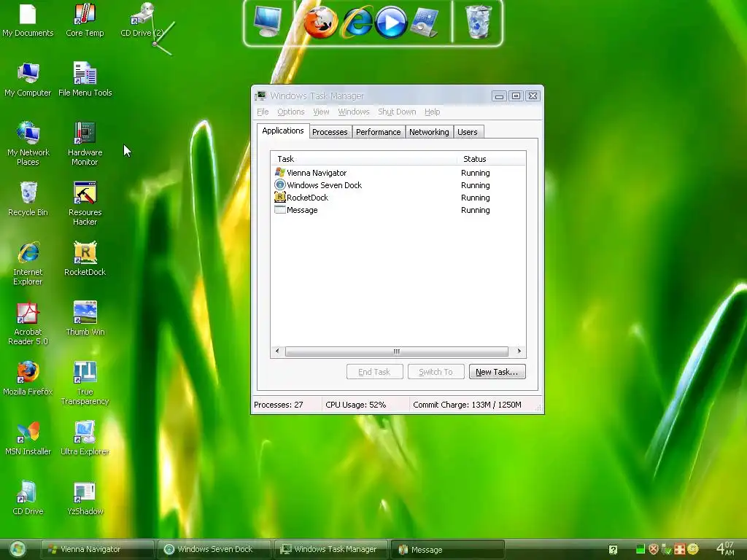The image size is (747, 560).
Task: Open Acrobat Reader 5.0 shortcut
Action: pos(28,324)
